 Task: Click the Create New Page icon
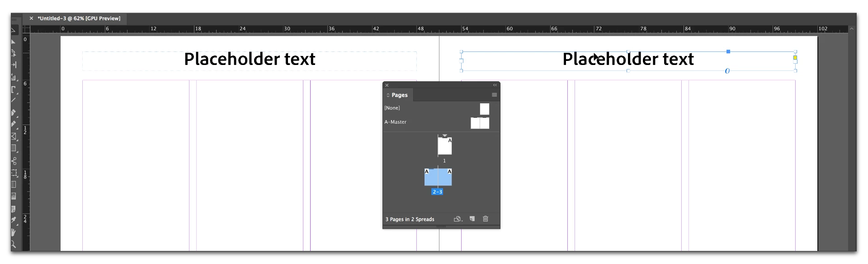472,219
